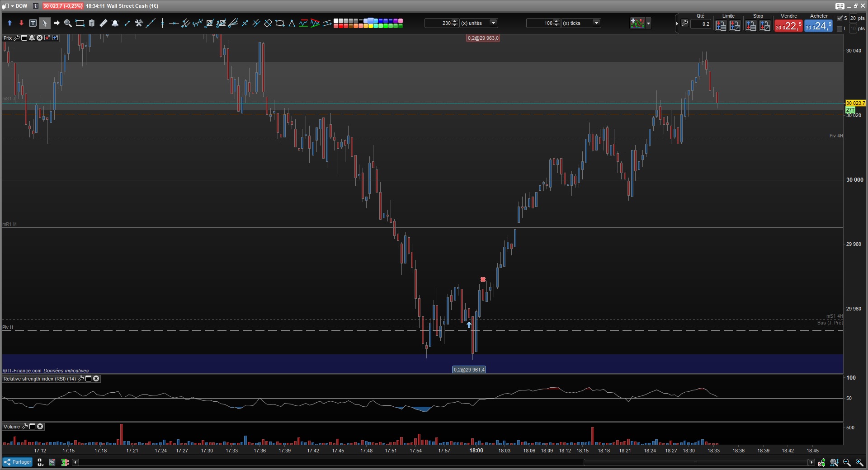Viewport: 868px width, 470px height.
Task: Click the red sell arrow tool
Action: pos(21,23)
